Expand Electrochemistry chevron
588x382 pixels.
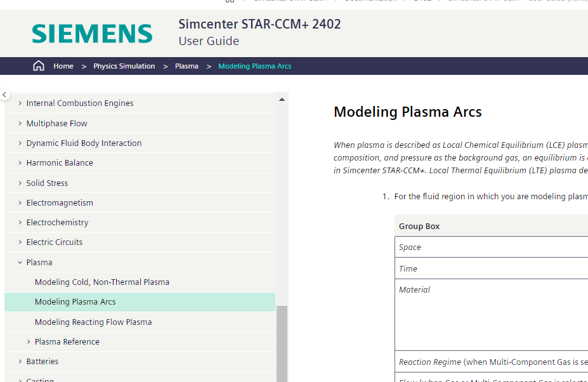pos(20,223)
